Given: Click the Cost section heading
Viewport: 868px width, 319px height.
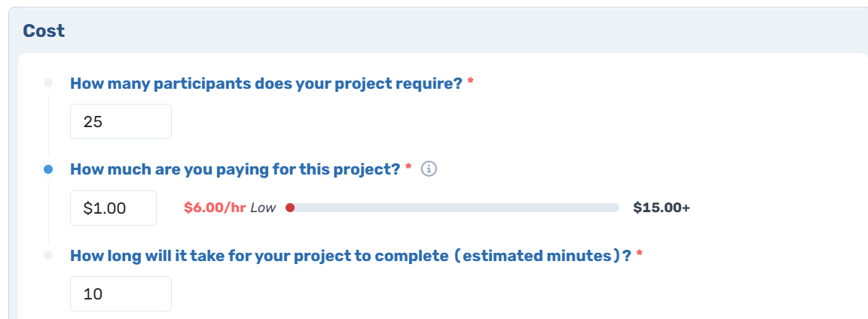Looking at the screenshot, I should [44, 31].
